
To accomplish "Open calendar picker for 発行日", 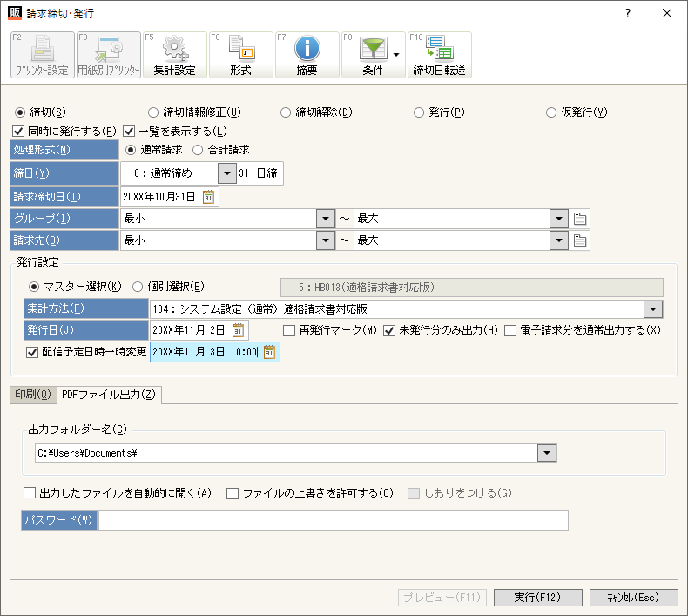I will pyautogui.click(x=238, y=330).
